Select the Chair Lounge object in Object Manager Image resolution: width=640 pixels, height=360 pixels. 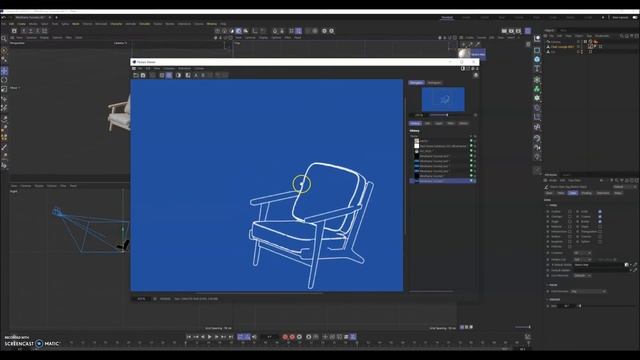(x=562, y=47)
